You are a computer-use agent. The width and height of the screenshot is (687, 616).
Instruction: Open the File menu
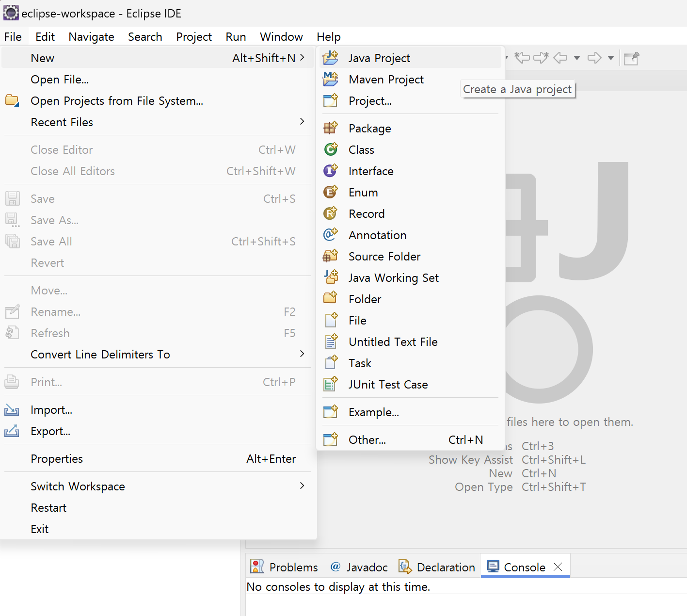[x=13, y=37]
